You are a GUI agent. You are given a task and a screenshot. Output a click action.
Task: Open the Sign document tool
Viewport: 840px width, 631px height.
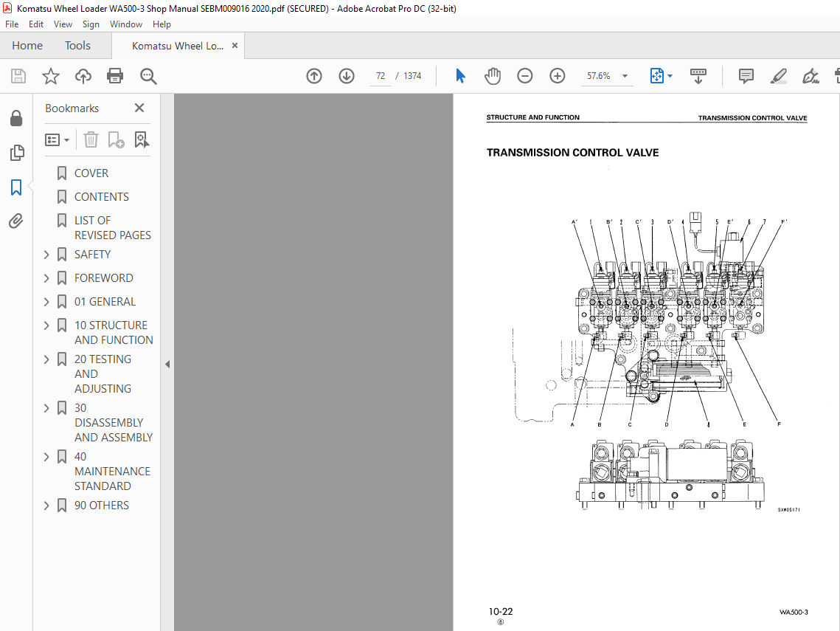coord(811,76)
